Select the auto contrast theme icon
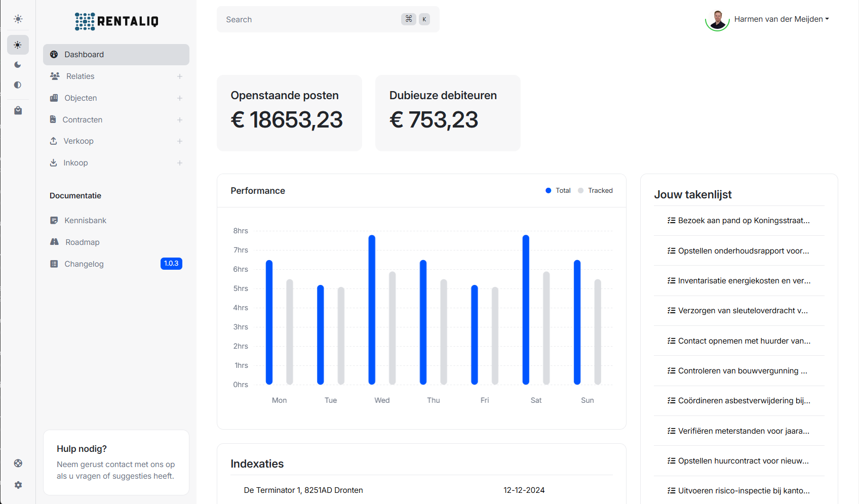This screenshot has width=859, height=504. [18, 85]
